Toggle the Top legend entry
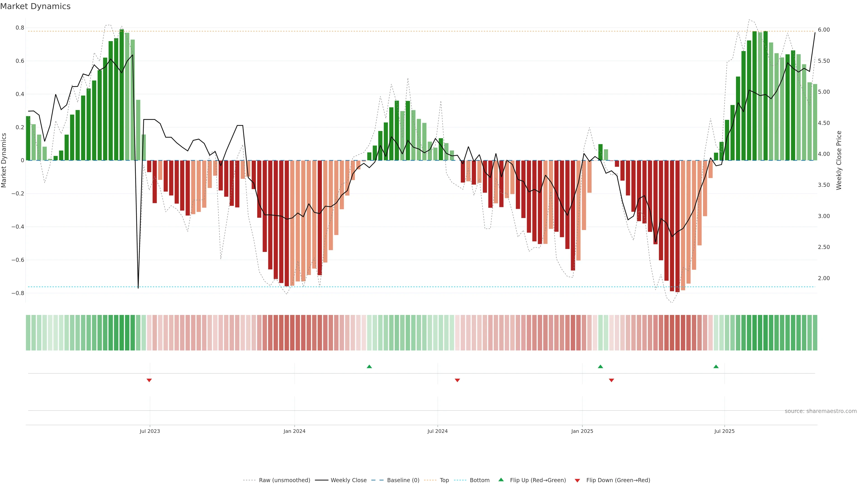 (444, 480)
